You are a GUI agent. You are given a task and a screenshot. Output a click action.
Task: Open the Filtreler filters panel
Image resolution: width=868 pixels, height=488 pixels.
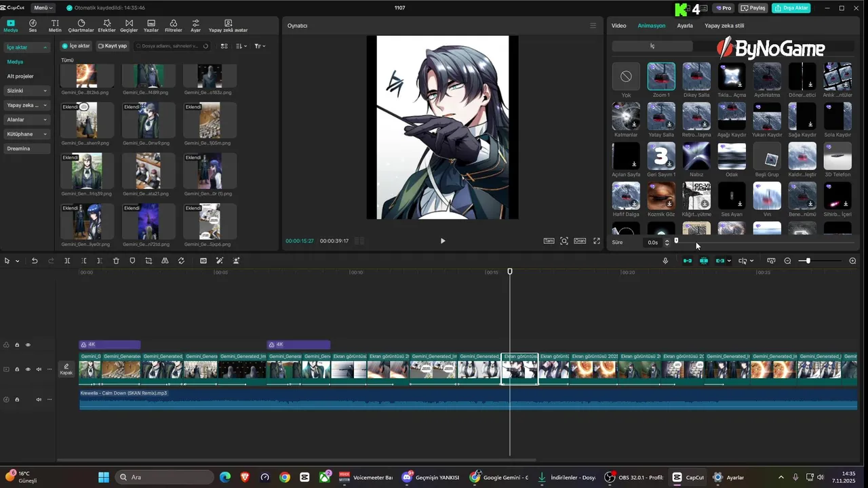(x=174, y=26)
